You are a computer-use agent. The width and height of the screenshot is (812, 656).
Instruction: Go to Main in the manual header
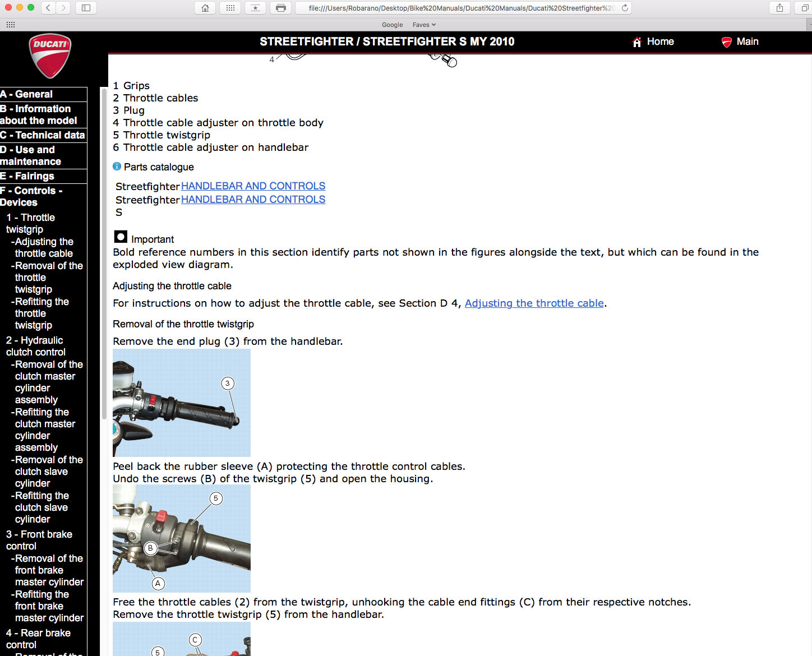point(748,41)
